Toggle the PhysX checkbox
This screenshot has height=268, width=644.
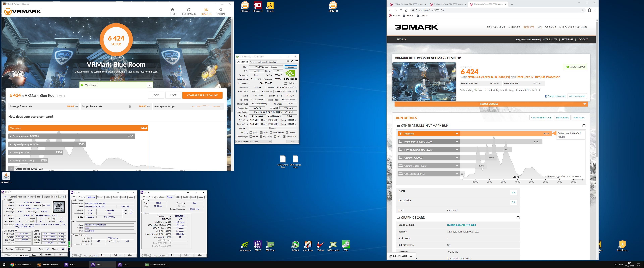(x=275, y=137)
